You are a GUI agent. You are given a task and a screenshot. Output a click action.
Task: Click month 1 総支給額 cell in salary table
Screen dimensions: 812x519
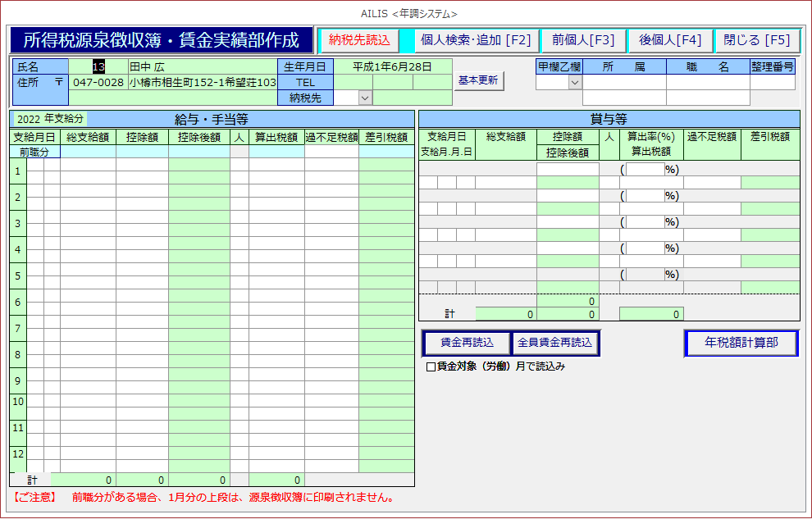pos(88,165)
